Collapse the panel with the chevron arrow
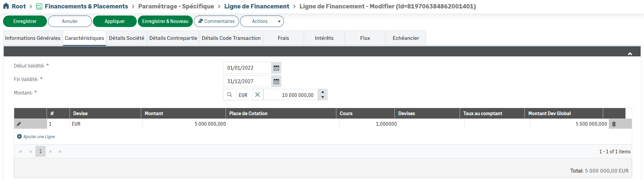The image size is (644, 180). click(630, 54)
